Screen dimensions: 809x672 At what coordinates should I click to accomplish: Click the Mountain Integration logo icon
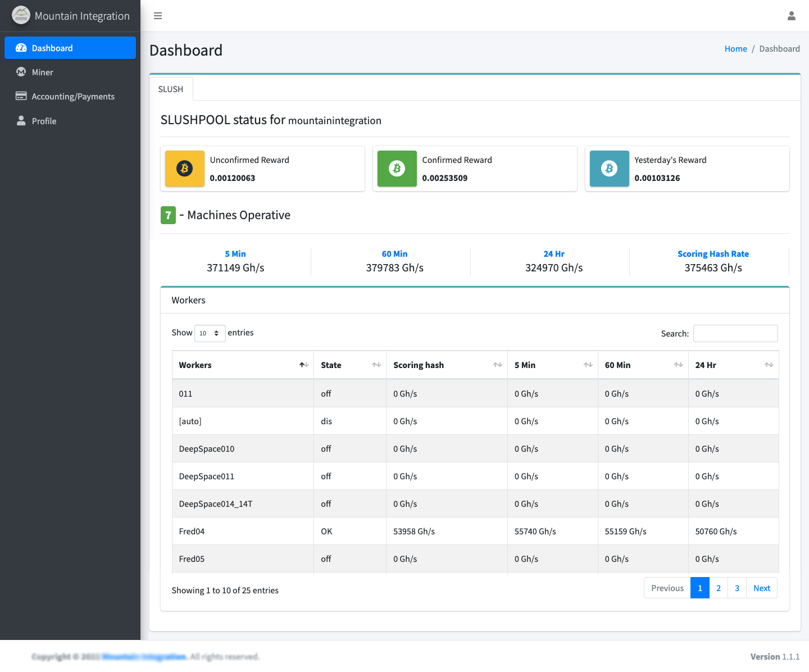(21, 15)
